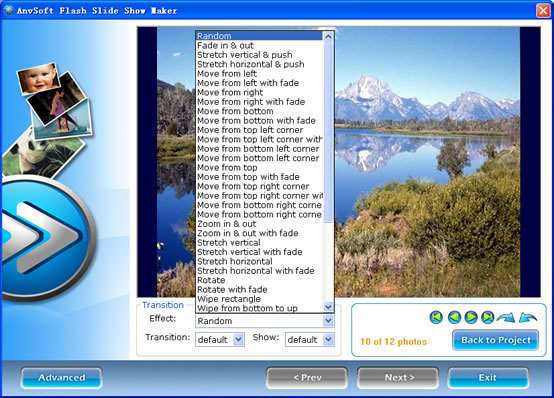Image resolution: width=554 pixels, height=398 pixels.
Task: Jump to the first photo icon
Action: point(436,317)
